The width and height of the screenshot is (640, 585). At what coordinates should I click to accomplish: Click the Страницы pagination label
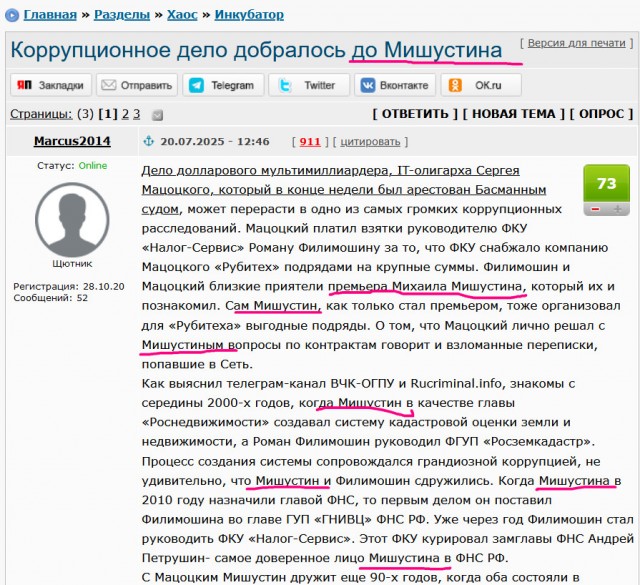pyautogui.click(x=41, y=114)
